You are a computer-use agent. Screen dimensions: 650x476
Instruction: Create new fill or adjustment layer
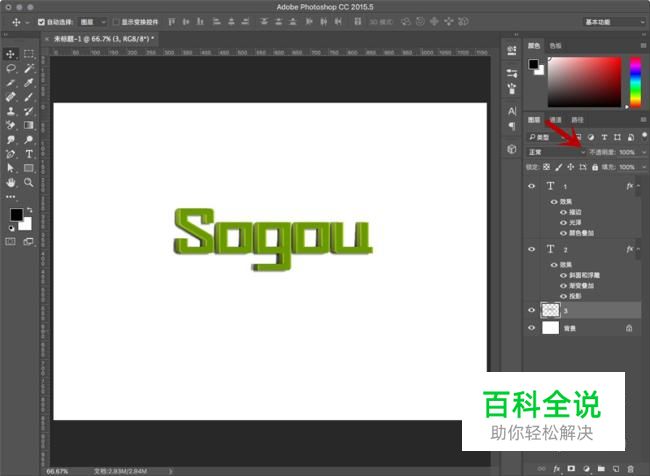586,469
